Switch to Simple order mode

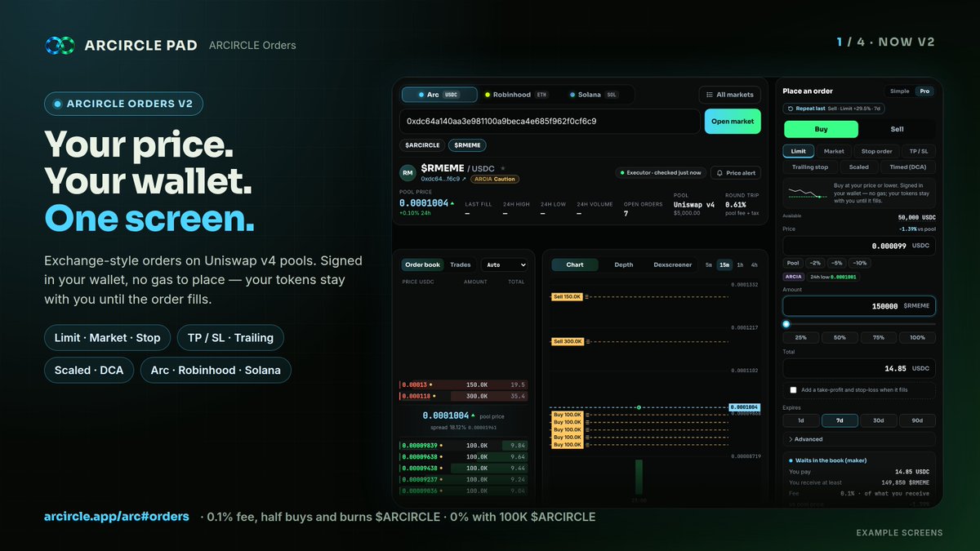pos(899,91)
